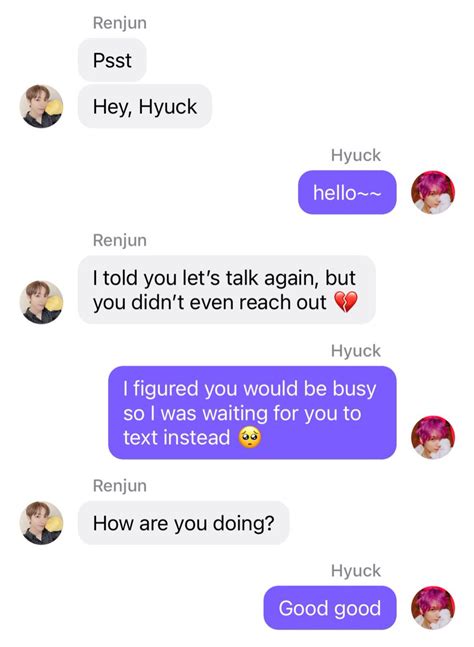Tap Hyuck's avatar next to 'hello~~'
Viewport: 474px width, 647px height.
[x=433, y=193]
